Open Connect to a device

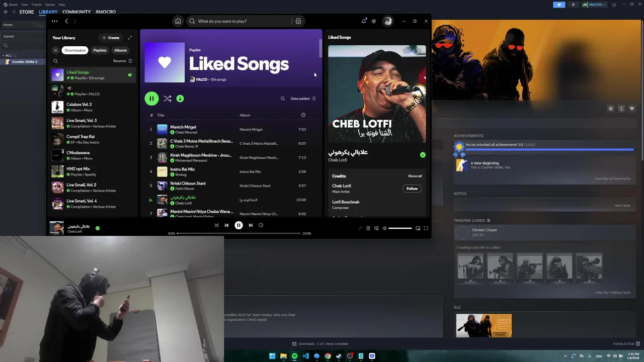coord(376,228)
